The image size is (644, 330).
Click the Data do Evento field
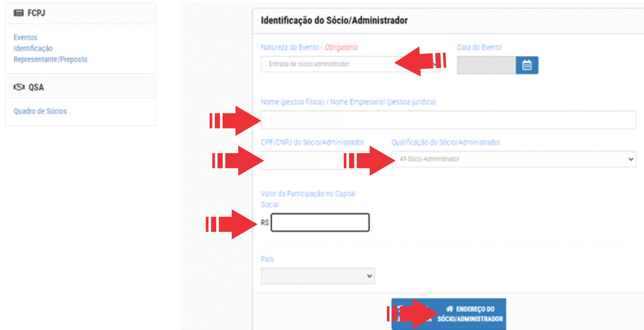(x=486, y=65)
